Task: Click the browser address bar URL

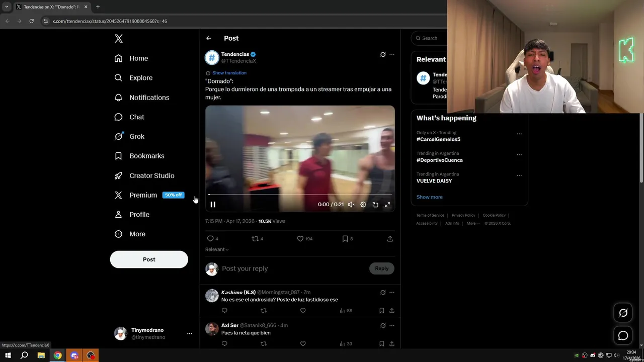Action: [110, 21]
